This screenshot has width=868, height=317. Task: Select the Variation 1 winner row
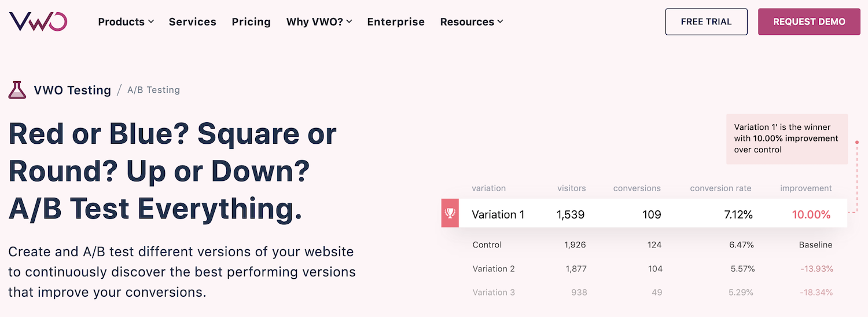643,214
